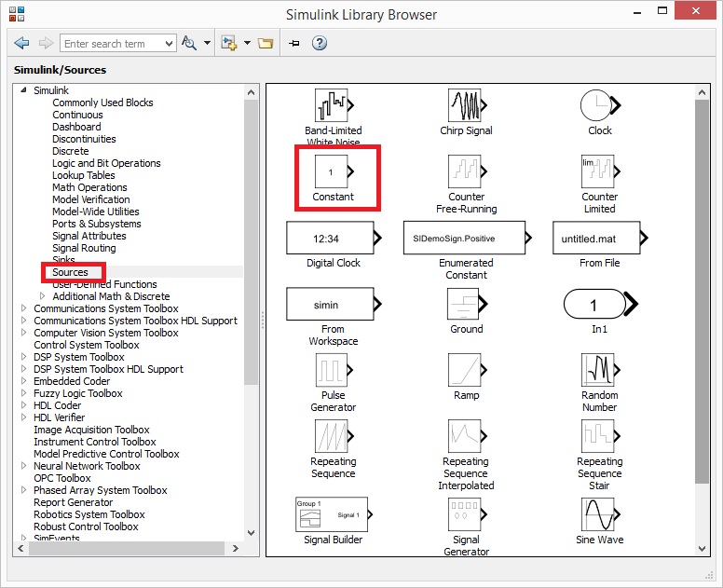Select the In1 inport block
The width and height of the screenshot is (723, 588).
click(x=600, y=304)
